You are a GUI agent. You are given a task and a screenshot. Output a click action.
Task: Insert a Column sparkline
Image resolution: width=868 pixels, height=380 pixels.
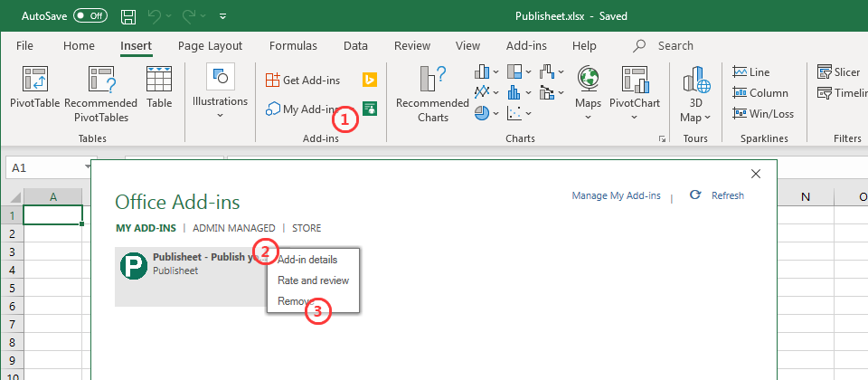point(760,93)
